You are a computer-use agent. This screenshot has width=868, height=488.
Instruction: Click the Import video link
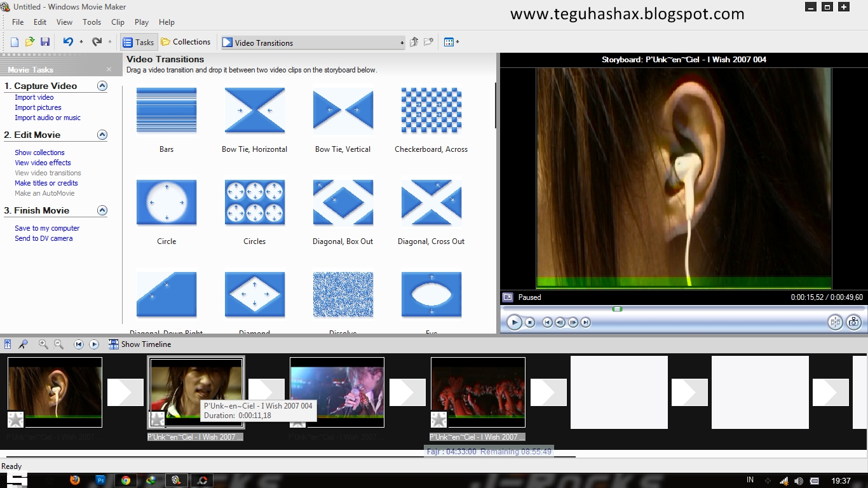[x=34, y=97]
